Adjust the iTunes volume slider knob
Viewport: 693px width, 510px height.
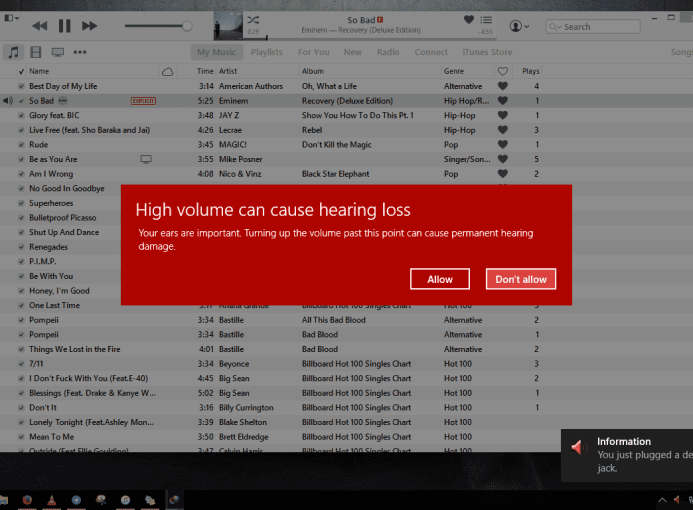point(187,26)
